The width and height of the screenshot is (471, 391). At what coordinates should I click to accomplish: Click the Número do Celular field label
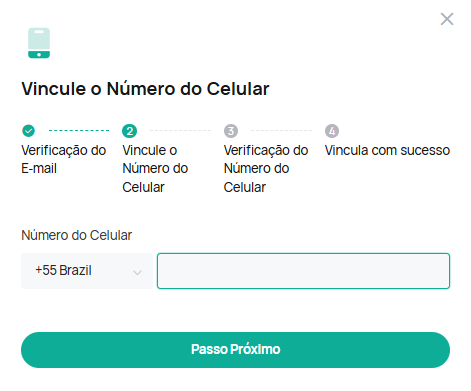pyautogui.click(x=77, y=235)
